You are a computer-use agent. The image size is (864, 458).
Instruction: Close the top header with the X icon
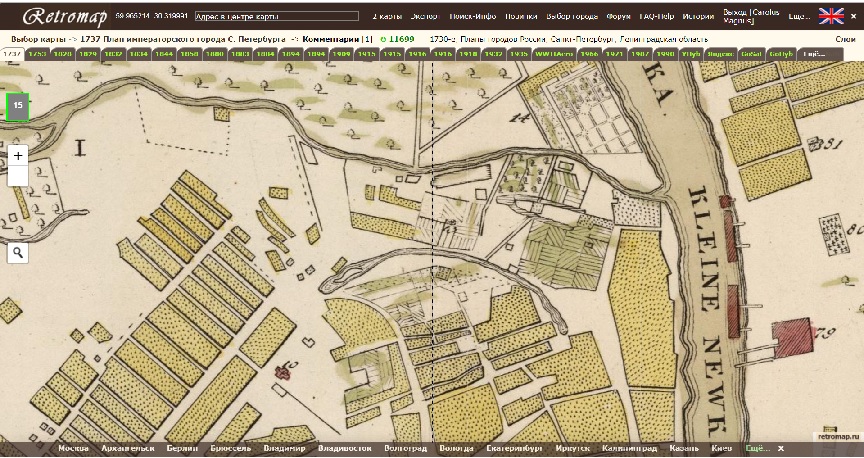point(855,17)
